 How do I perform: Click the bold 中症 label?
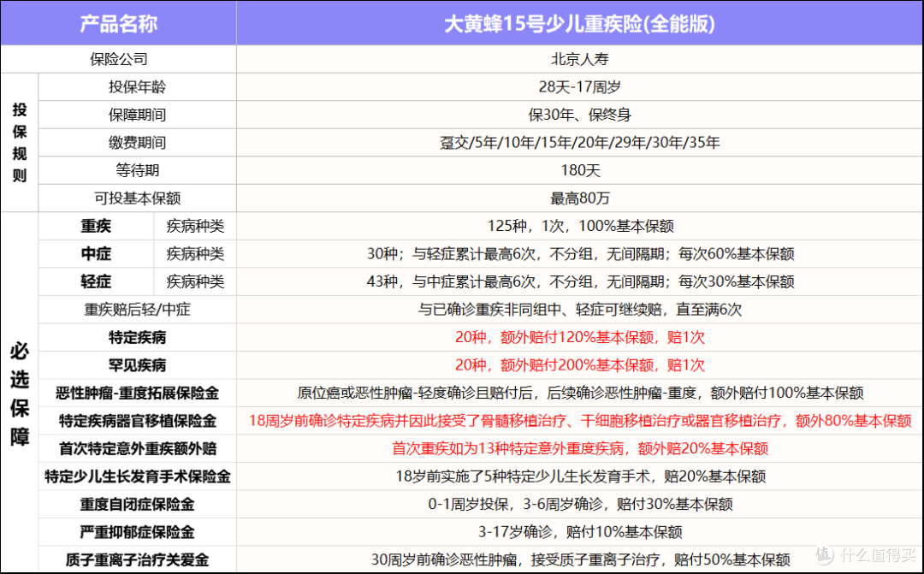(x=96, y=253)
